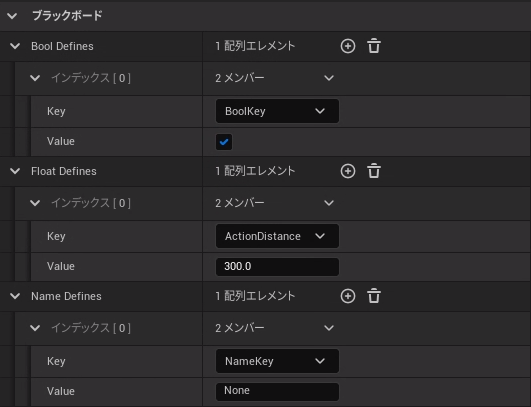
Task: Click Bool Defines 1 配列エレメント count text
Action: coord(255,46)
